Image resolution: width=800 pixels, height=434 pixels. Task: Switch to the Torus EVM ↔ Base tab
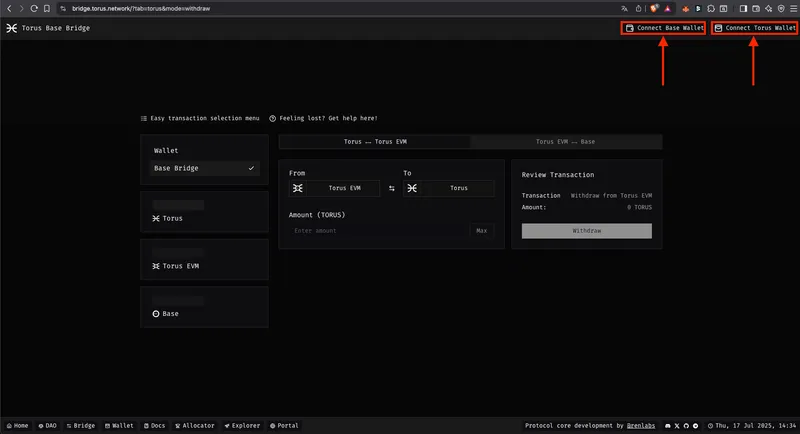click(565, 142)
